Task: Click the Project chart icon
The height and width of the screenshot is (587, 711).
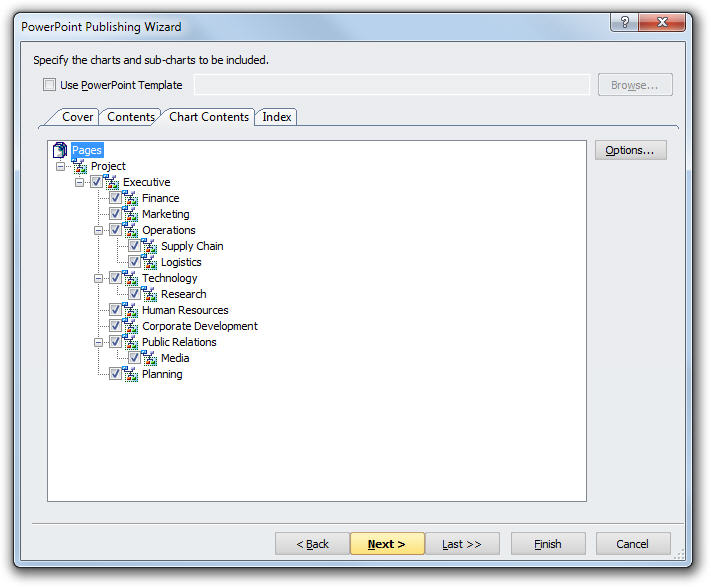Action: point(80,166)
